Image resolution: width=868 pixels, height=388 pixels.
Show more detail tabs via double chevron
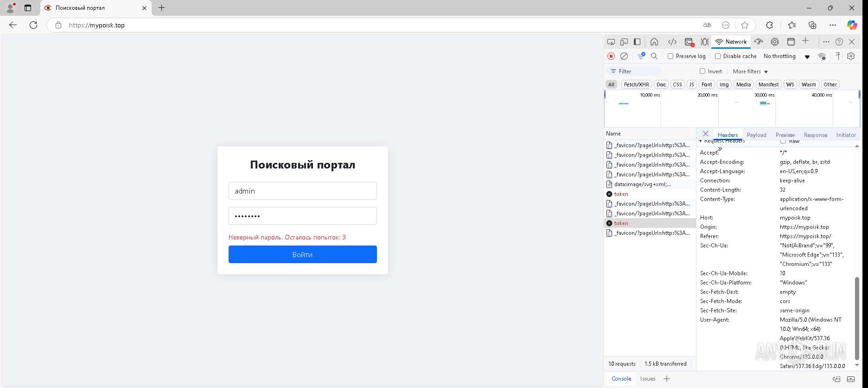(x=720, y=149)
